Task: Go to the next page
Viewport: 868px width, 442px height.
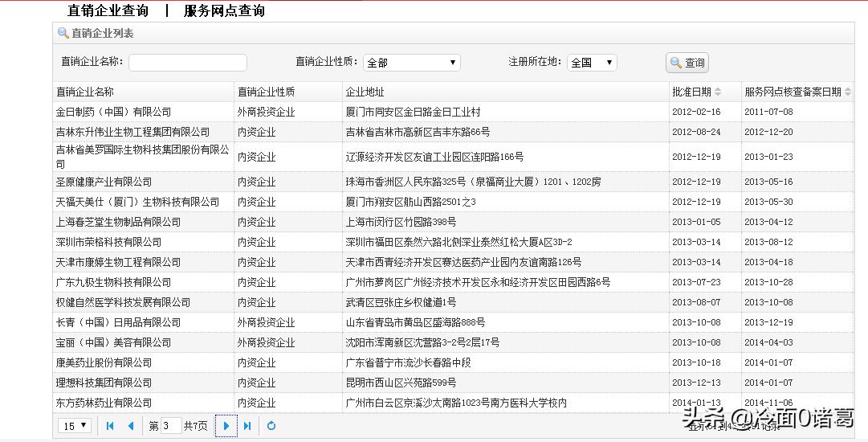Action: 226,426
